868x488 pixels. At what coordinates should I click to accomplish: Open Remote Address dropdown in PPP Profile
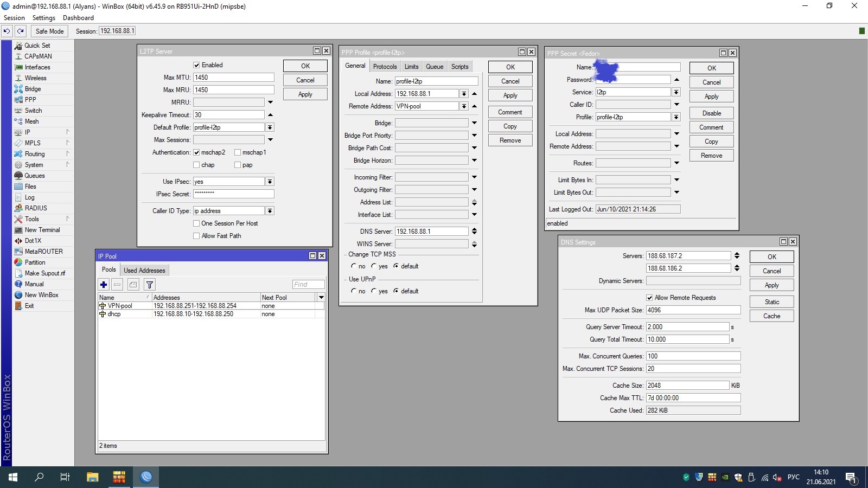pos(464,106)
